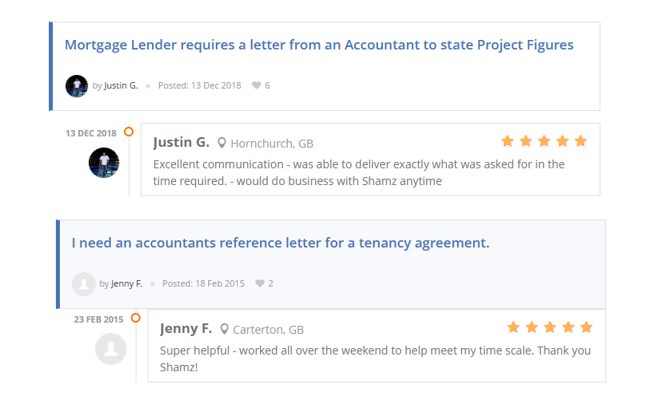Click the 13 DEC 2018 timeline date label

click(91, 133)
